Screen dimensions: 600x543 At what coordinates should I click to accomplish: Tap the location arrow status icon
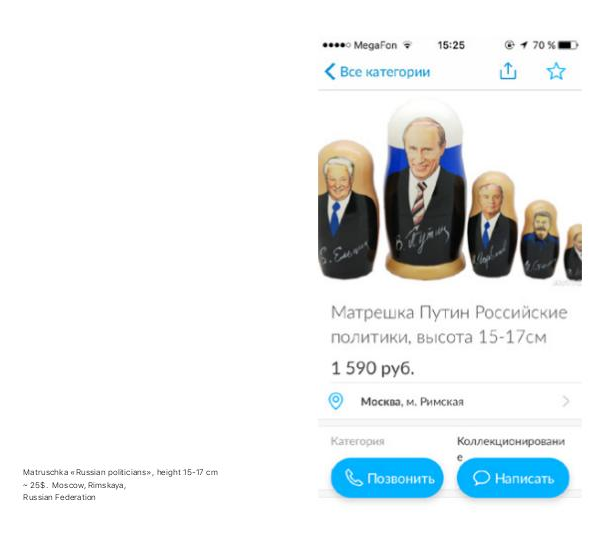(x=524, y=45)
